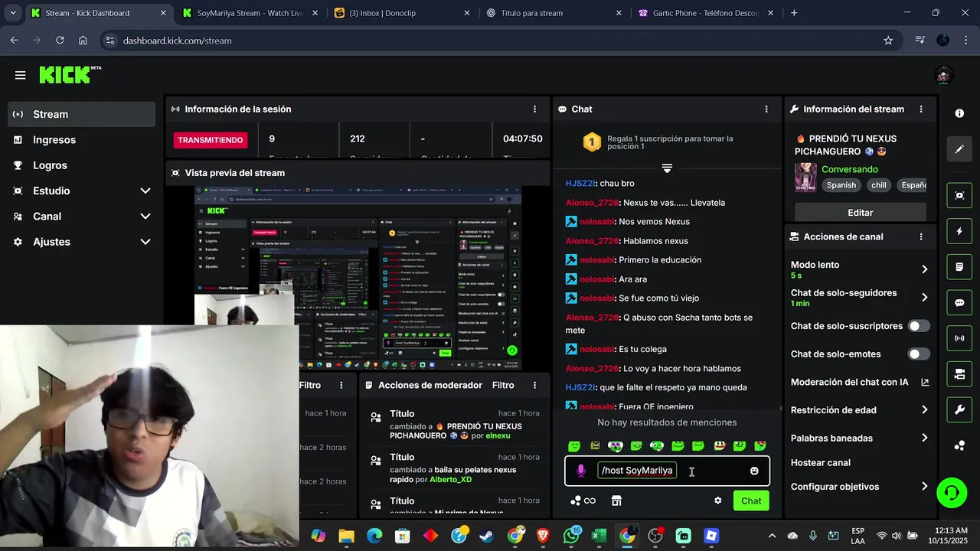Click the info icon in right sidebar
The width and height of the screenshot is (980, 551).
pos(959,113)
